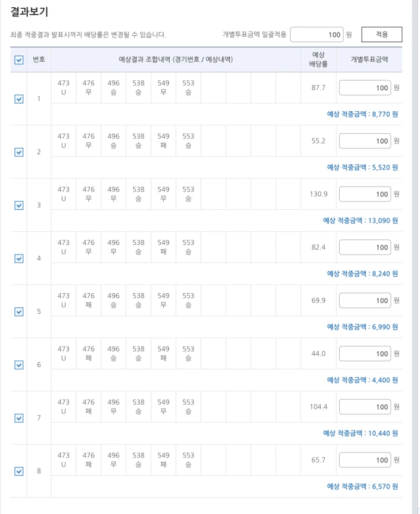The width and height of the screenshot is (420, 514).
Task: Select the bet amount field for row 4
Action: pyautogui.click(x=365, y=247)
